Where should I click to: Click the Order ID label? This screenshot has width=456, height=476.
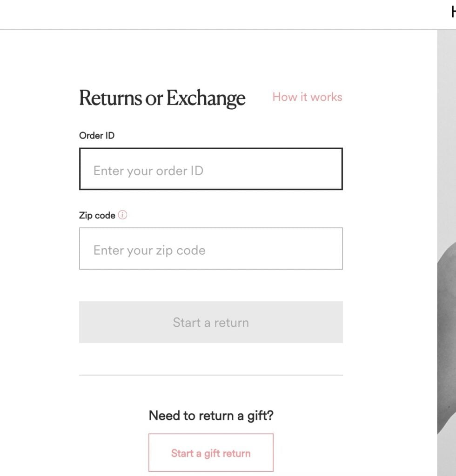96,135
